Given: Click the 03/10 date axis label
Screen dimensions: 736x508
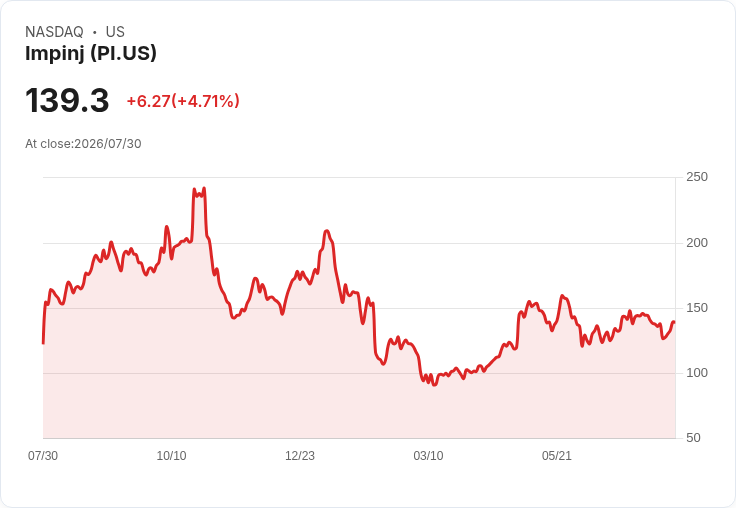Looking at the screenshot, I should 428,455.
